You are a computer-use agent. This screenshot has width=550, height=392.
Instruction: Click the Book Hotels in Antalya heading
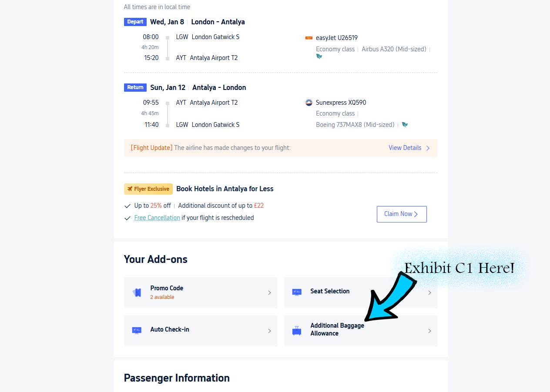point(225,189)
